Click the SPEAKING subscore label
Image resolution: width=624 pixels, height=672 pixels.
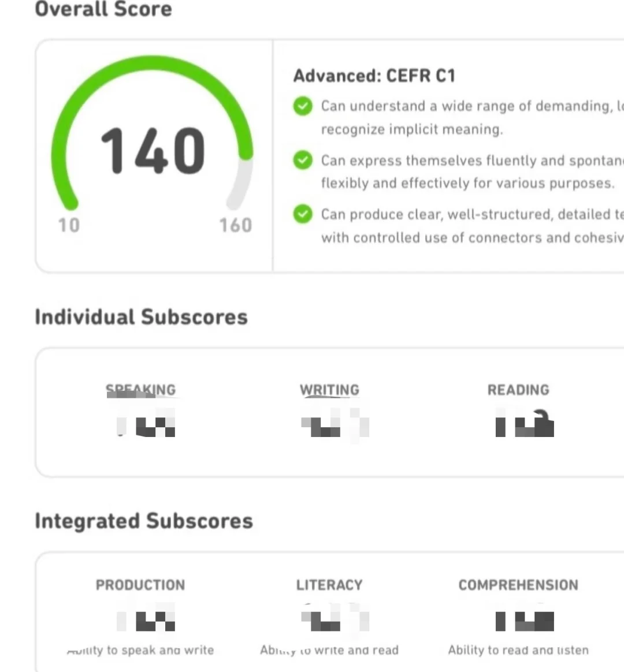click(x=140, y=390)
